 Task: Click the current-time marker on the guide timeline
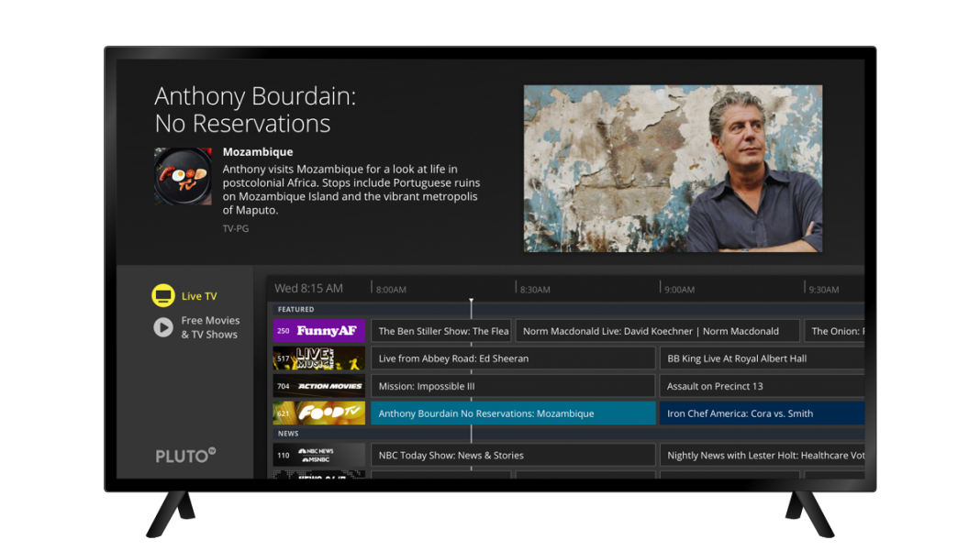tap(472, 303)
